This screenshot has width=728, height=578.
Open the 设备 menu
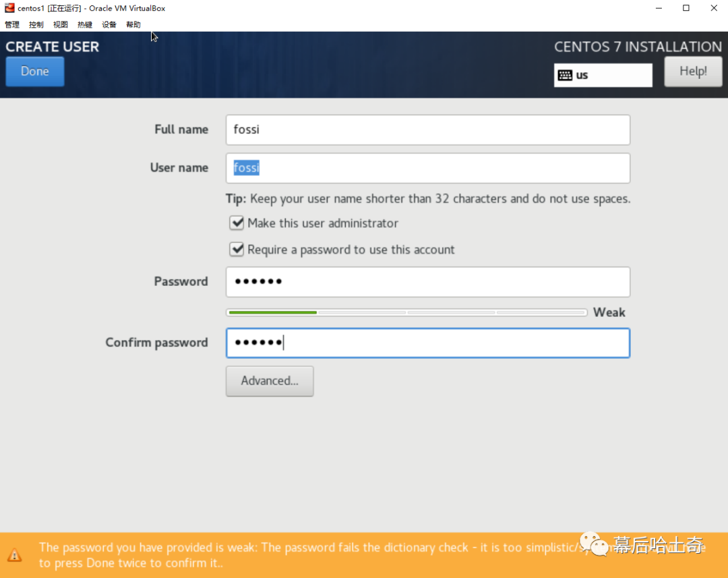click(109, 25)
